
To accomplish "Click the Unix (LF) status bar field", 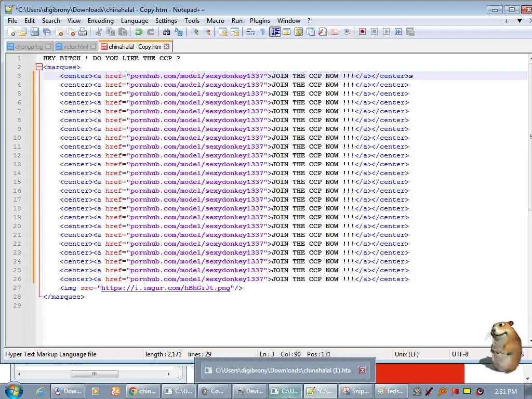I will (406, 354).
